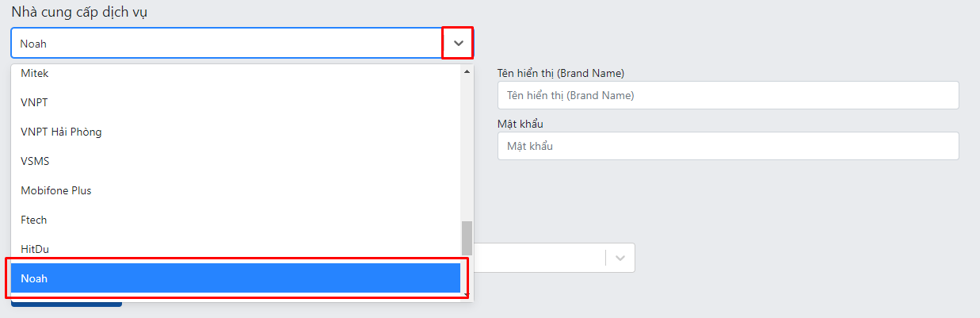The height and width of the screenshot is (318, 980).
Task: Select the highlighted Noah option
Action: [236, 278]
